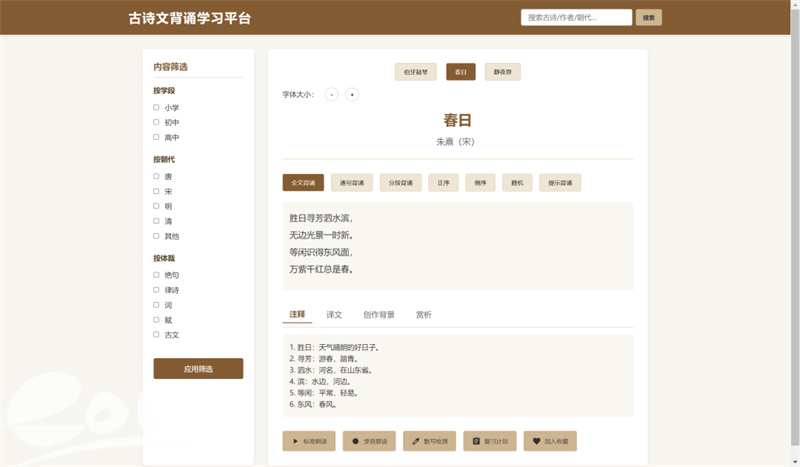This screenshot has height=467, width=800.
Task: Click the heart icon for 加入收藏
Action: click(x=536, y=441)
